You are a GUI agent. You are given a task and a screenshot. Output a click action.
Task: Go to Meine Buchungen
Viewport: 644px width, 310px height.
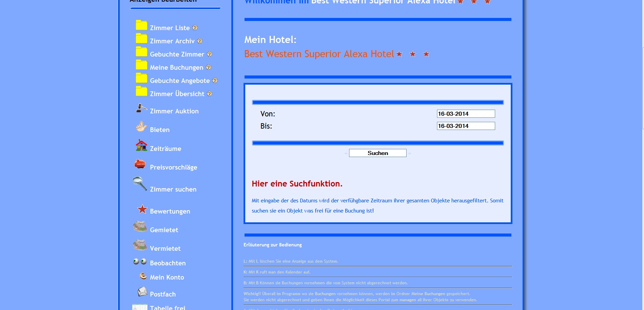(177, 67)
